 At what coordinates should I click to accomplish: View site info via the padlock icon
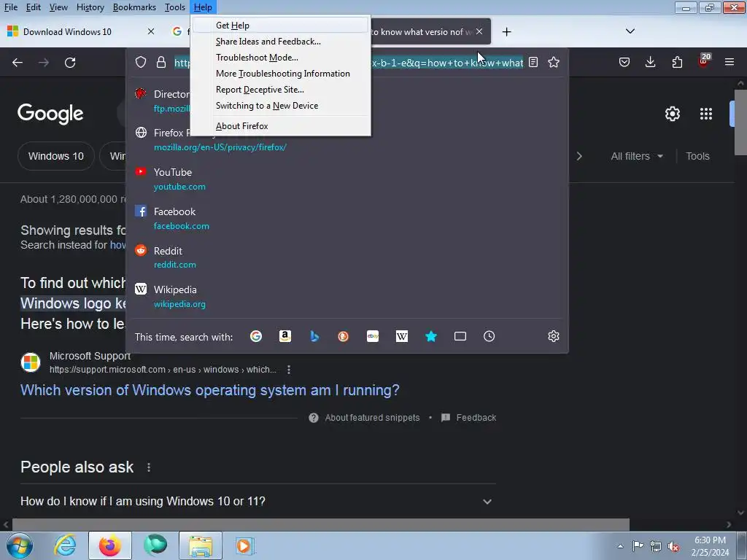[x=161, y=63]
